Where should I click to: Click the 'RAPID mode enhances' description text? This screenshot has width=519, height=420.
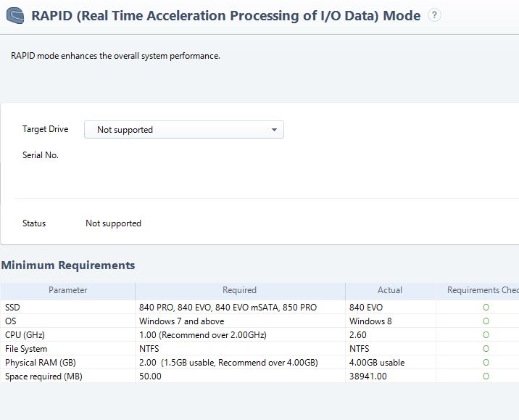(x=115, y=56)
